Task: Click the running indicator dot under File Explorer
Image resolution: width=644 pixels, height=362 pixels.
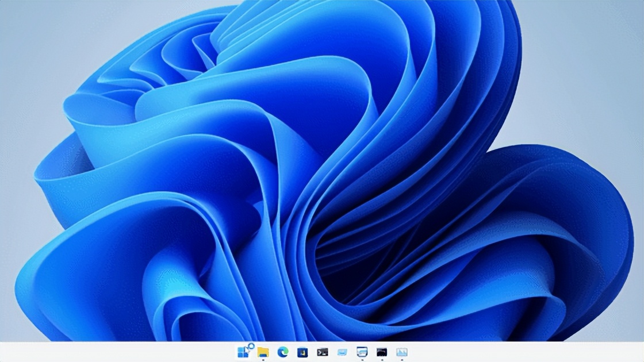Action: (x=263, y=360)
